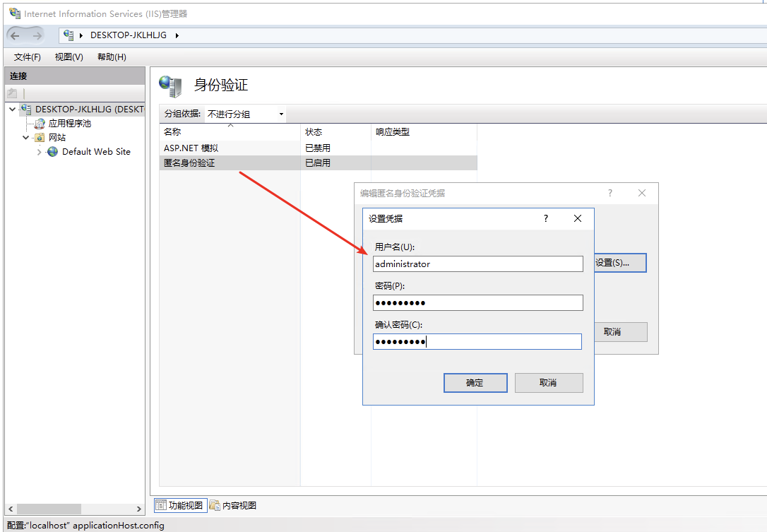The width and height of the screenshot is (767, 532).
Task: Click the help question mark in 编辑匿名身份验证凭据 dialog
Action: [610, 193]
